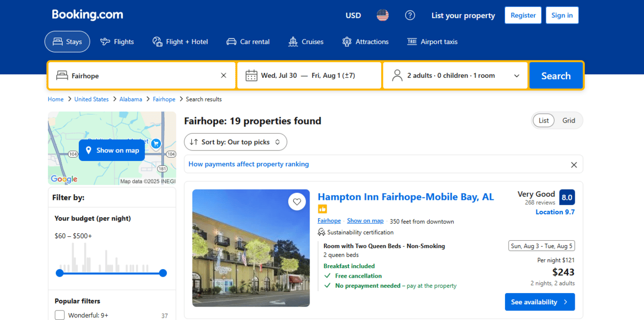The height and width of the screenshot is (320, 644).
Task: Open the USD currency selector
Action: (x=353, y=15)
